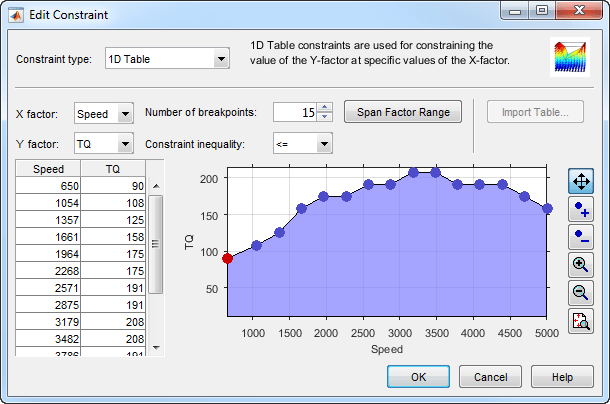Select TQ cell in the 3482 row
The width and height of the screenshot is (610, 404).
[113, 339]
